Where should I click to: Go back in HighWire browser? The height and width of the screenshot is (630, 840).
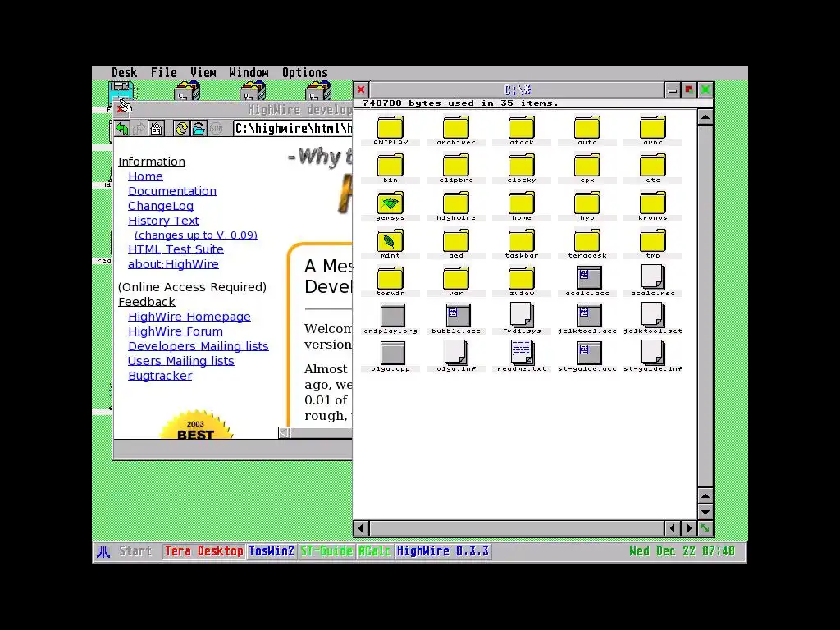122,129
